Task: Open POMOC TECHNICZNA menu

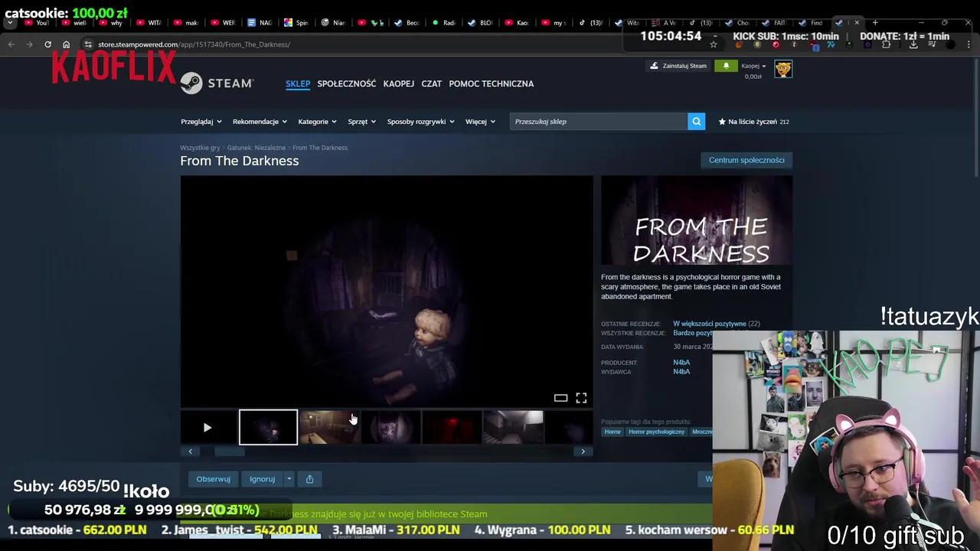Action: pyautogui.click(x=492, y=83)
